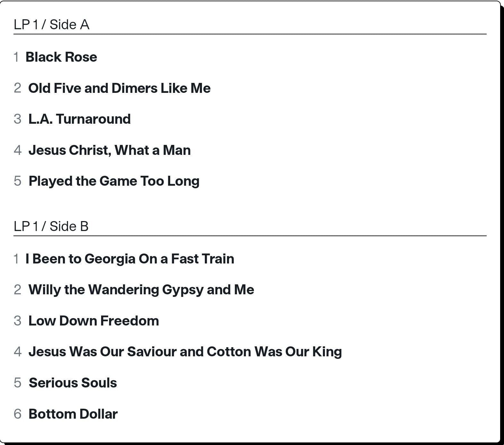The image size is (504, 445).
Task: Click Willy the Wandering Gypsy and Me
Action: click(x=141, y=290)
